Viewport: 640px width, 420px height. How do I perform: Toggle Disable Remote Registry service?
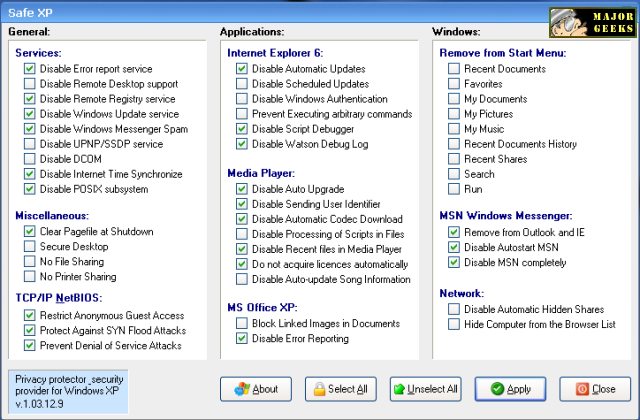(x=29, y=99)
